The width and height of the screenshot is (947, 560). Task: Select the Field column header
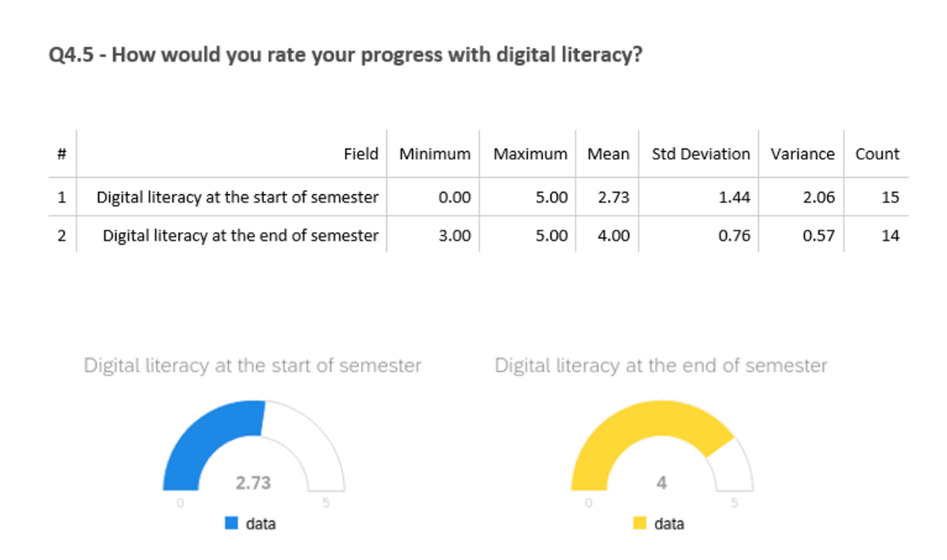click(361, 155)
